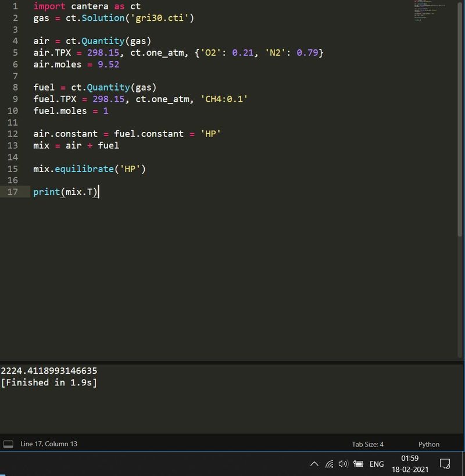
Task: Switch input language via the ENG button
Action: tap(376, 464)
